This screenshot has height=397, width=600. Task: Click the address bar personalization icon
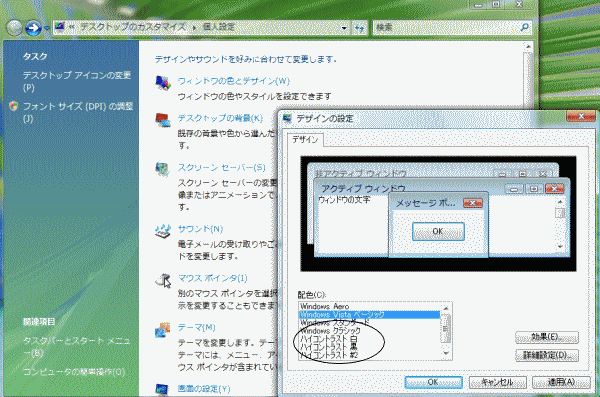[x=60, y=27]
